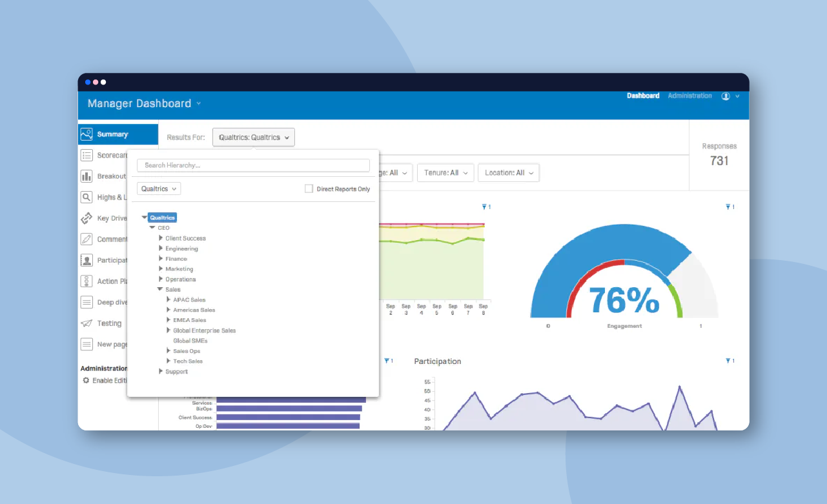
Task: Click the Search Hierarchy input field
Action: [x=253, y=165]
